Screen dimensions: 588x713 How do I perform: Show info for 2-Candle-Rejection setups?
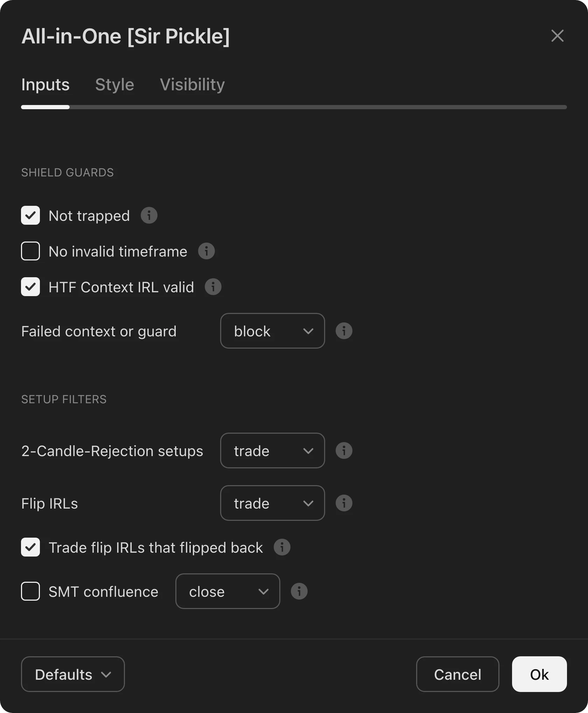[344, 450]
